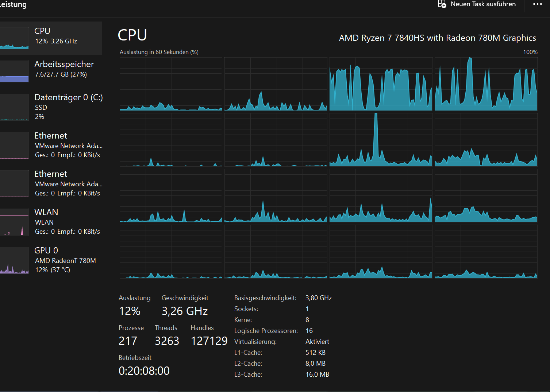Click the Arbeitsspeicher usage 7,6/27,7 GB (27%)
Viewport: 550px width, 392px height.
pos(61,74)
